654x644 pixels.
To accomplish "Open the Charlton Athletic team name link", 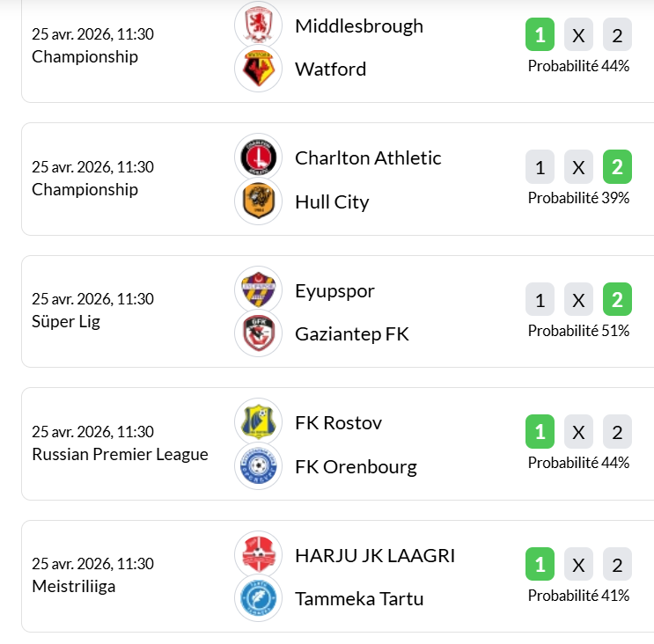I will 368,158.
